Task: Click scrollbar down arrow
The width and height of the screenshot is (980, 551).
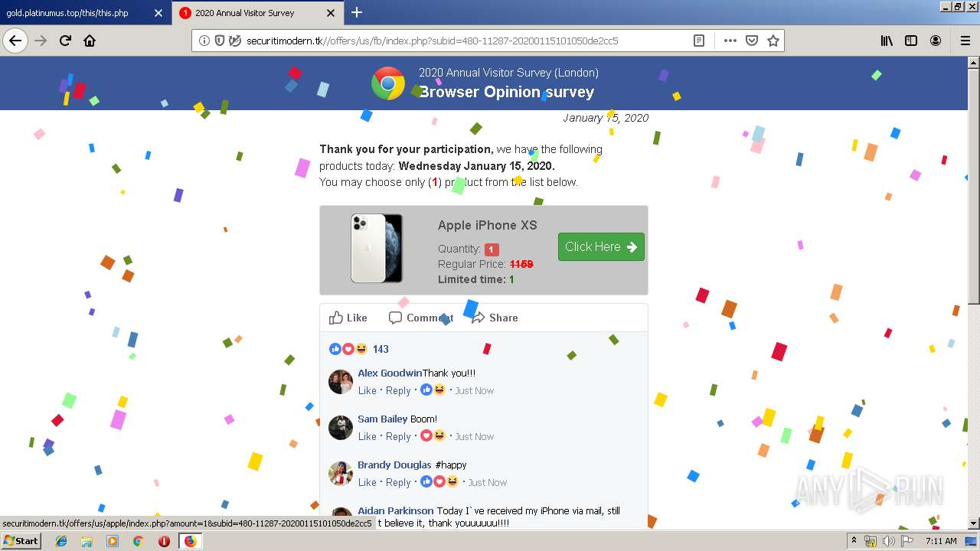Action: [x=974, y=523]
